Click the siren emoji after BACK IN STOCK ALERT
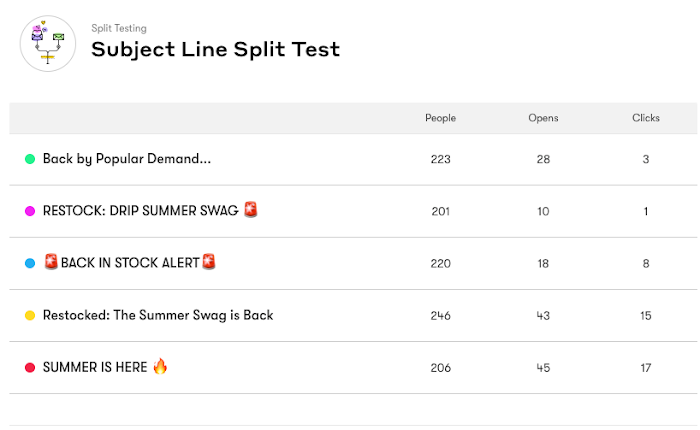The height and width of the screenshot is (430, 700). click(209, 262)
